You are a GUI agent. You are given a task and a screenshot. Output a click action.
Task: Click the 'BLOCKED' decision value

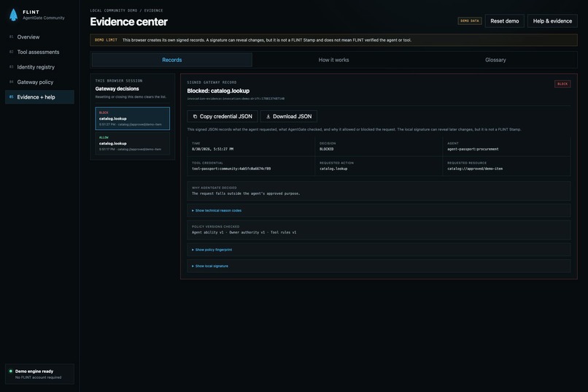pyautogui.click(x=326, y=150)
